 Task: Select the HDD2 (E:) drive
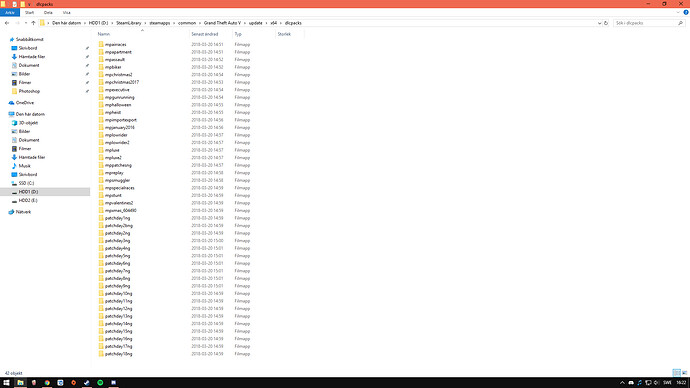coord(28,200)
